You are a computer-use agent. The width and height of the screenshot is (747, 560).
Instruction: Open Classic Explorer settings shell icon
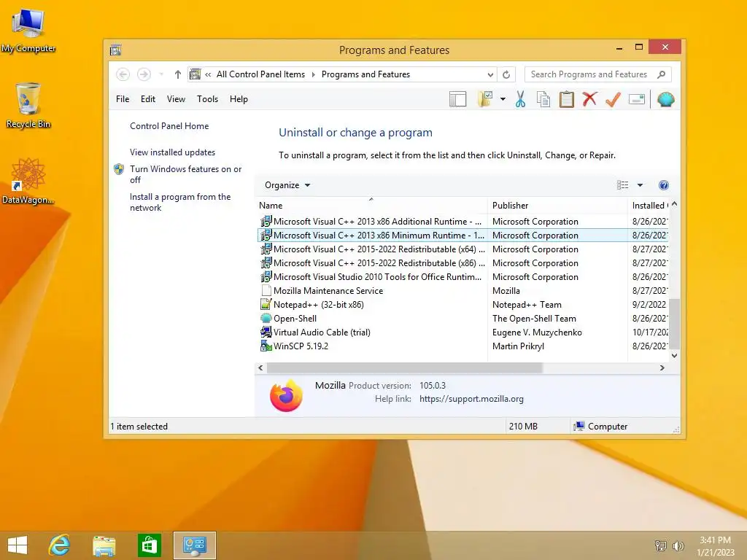tap(665, 99)
